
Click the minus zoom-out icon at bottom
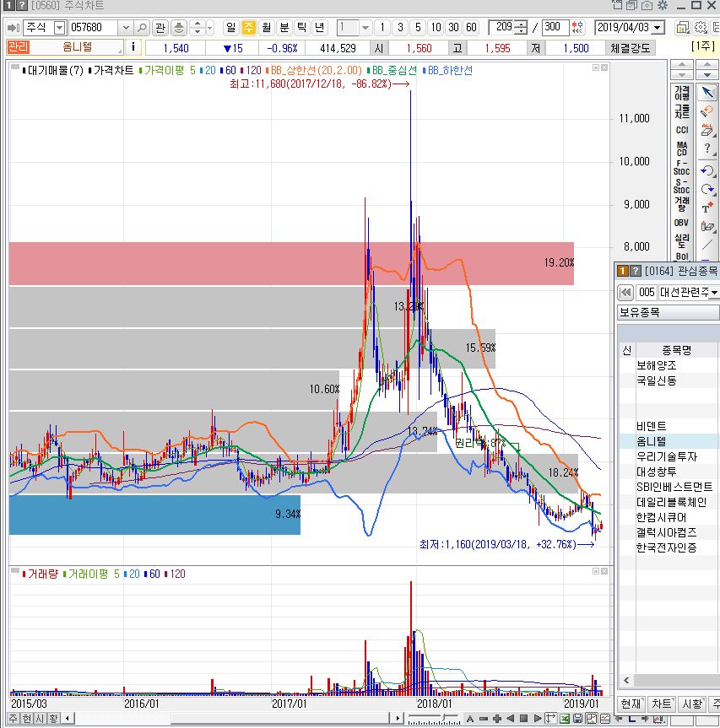(484, 718)
